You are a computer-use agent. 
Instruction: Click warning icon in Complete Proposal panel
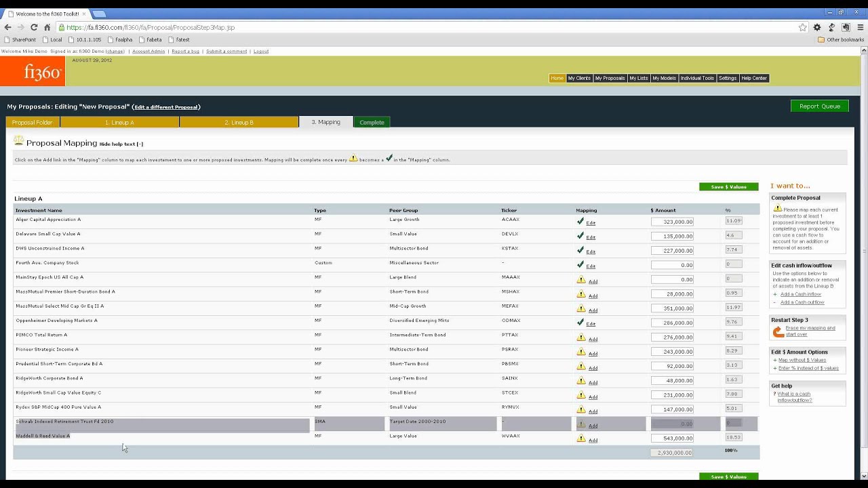777,209
